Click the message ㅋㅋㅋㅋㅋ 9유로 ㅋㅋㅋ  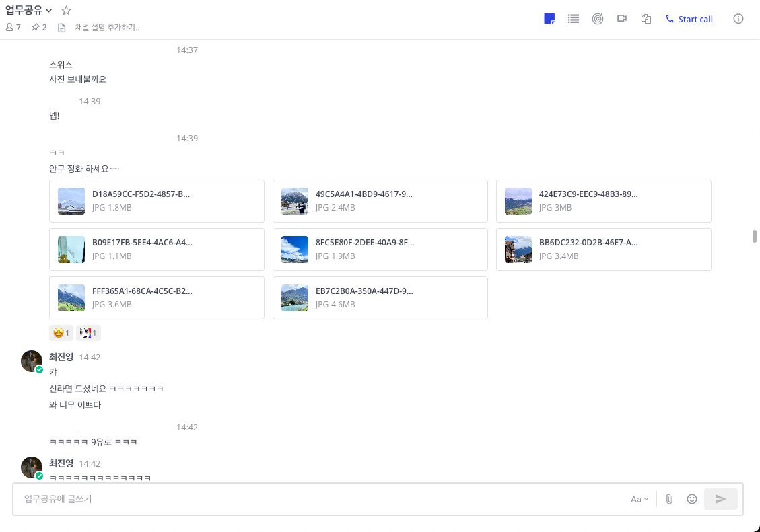[93, 442]
